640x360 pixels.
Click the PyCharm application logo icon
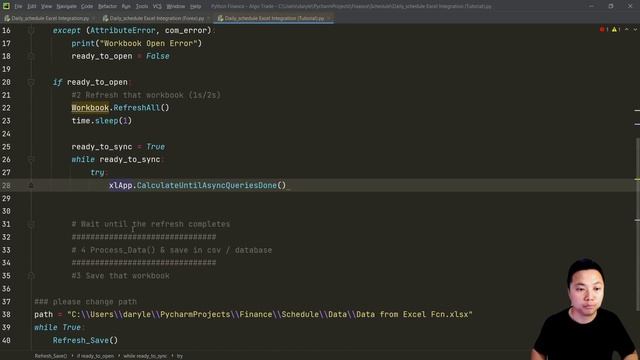click(x=6, y=6)
